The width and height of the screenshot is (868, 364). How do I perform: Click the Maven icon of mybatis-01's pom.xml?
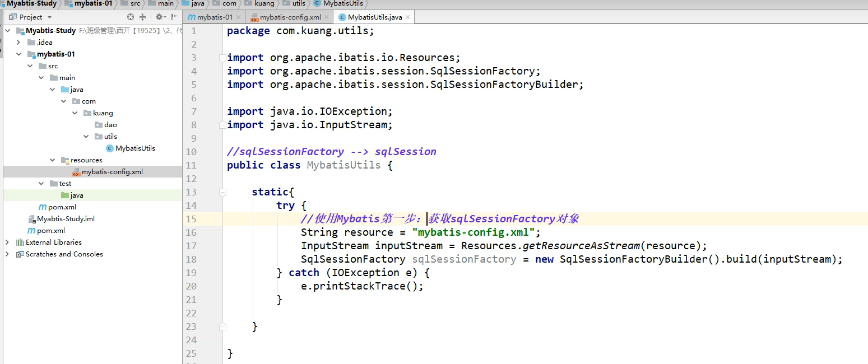(42, 207)
